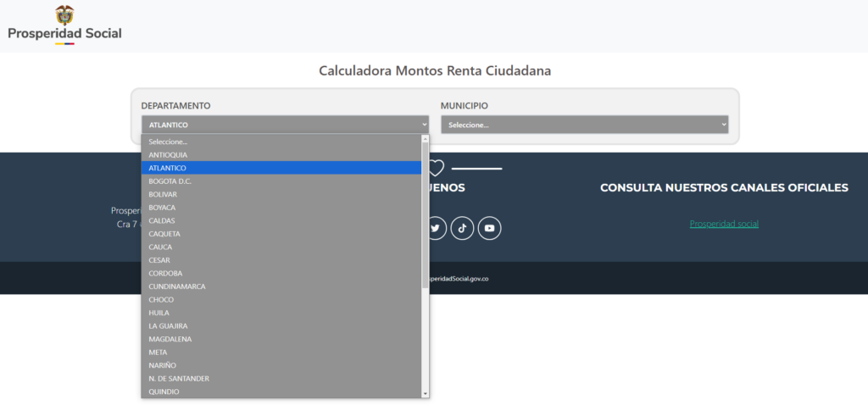
Task: Choose CALDAS from the list
Action: [281, 220]
